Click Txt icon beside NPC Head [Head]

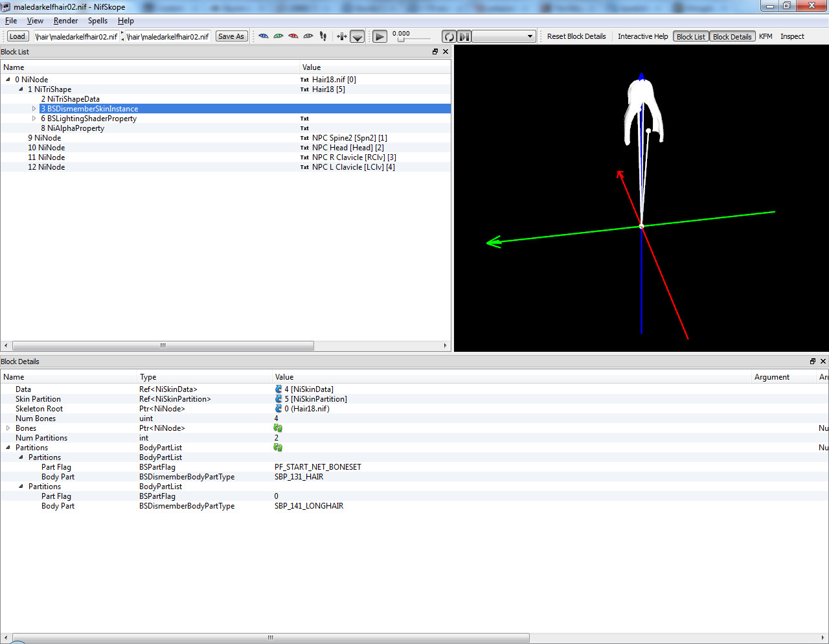[x=304, y=148]
